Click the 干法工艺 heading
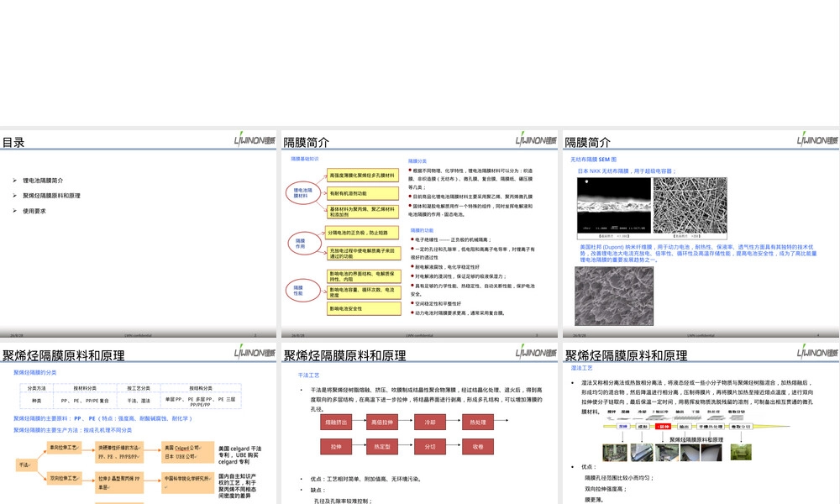 click(x=308, y=375)
